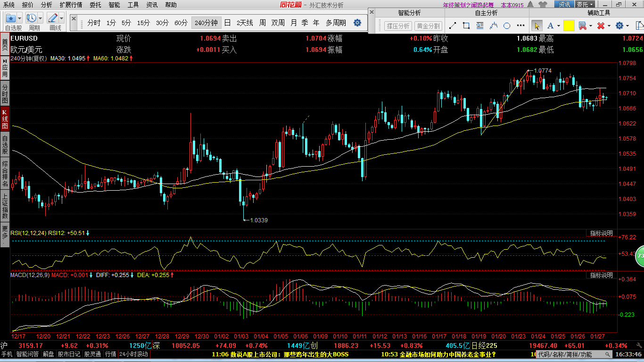Screen dimensions: 644x362
Task: Select the 日 daily period
Action: 227,23
